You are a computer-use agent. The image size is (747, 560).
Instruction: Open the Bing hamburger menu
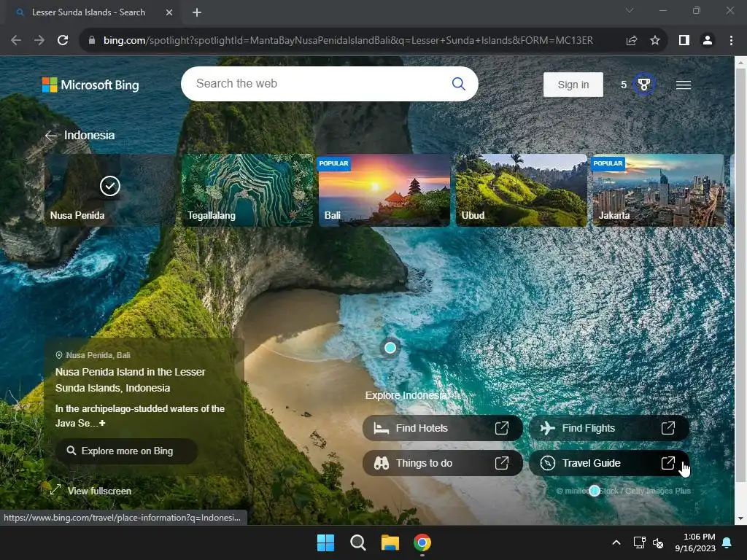click(x=683, y=85)
